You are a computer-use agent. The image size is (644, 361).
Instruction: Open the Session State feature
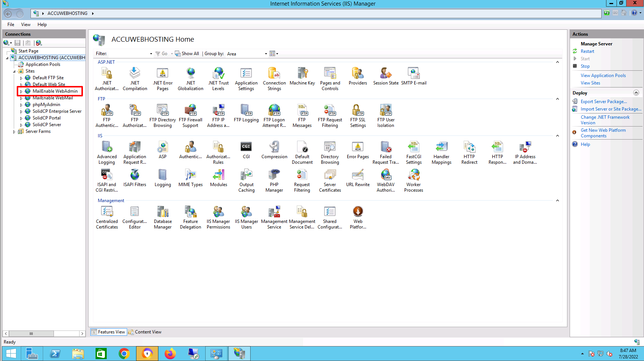click(x=386, y=76)
